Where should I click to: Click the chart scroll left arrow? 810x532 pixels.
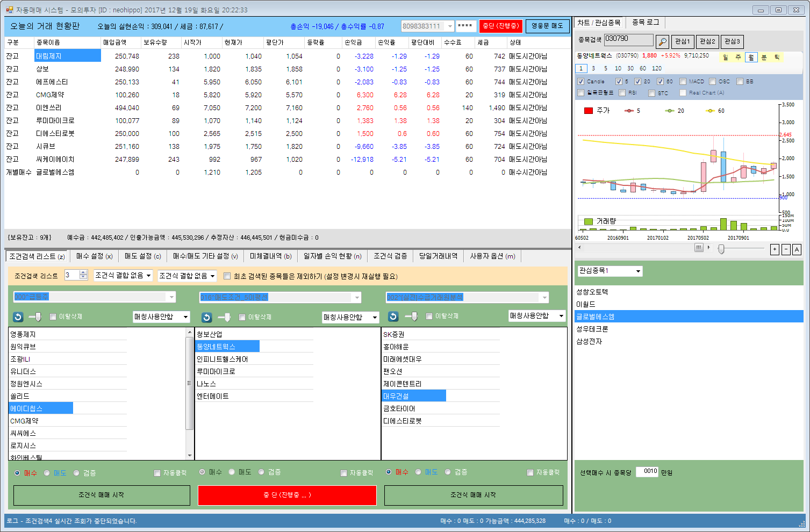(579, 248)
